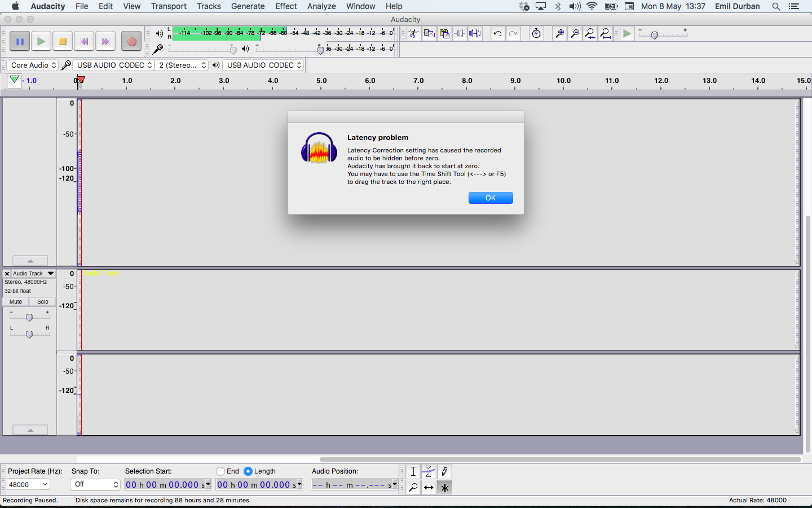Viewport: 812px width, 508px height.
Task: Select the End radio button
Action: (x=220, y=471)
